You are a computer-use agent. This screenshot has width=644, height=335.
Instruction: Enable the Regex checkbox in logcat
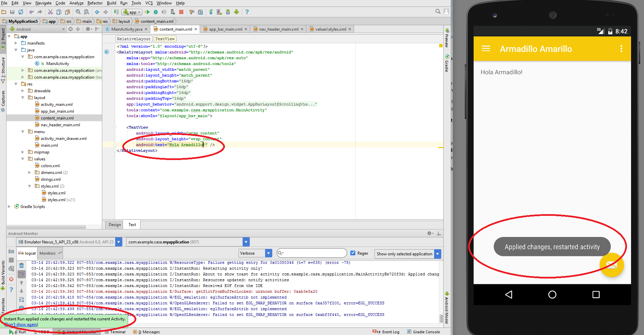click(353, 253)
